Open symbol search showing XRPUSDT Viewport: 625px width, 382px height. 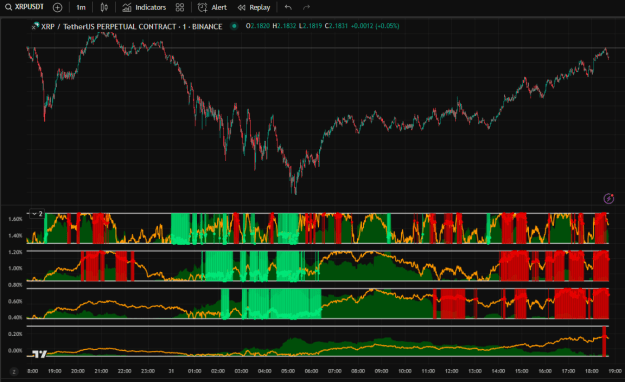(x=24, y=7)
